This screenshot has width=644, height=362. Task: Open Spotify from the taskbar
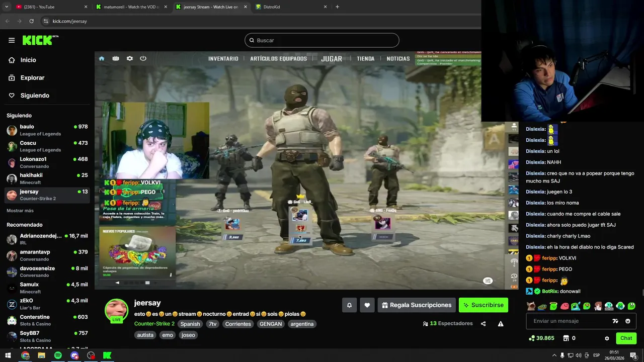tap(58, 355)
